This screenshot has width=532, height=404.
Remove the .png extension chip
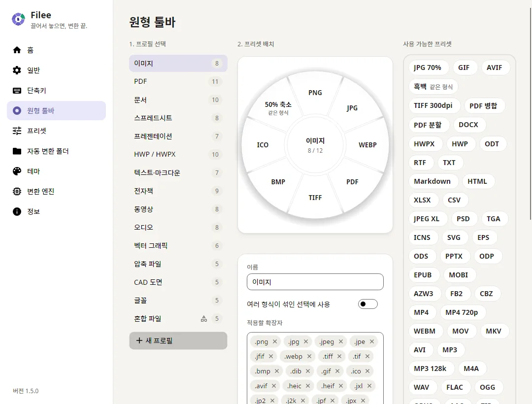[275, 341]
